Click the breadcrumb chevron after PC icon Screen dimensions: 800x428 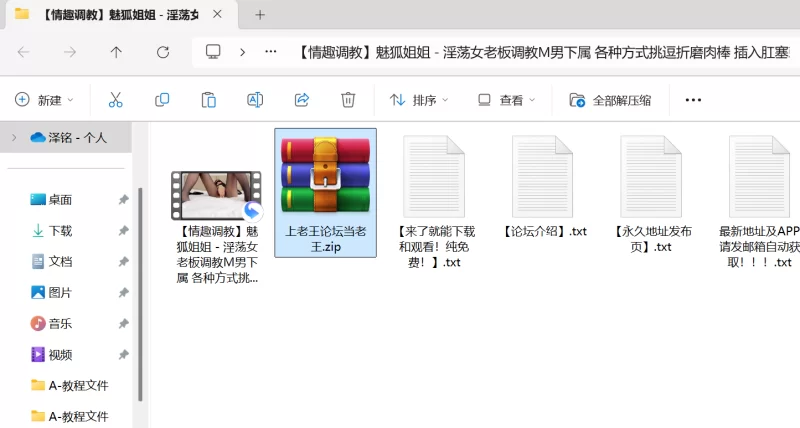[242, 52]
